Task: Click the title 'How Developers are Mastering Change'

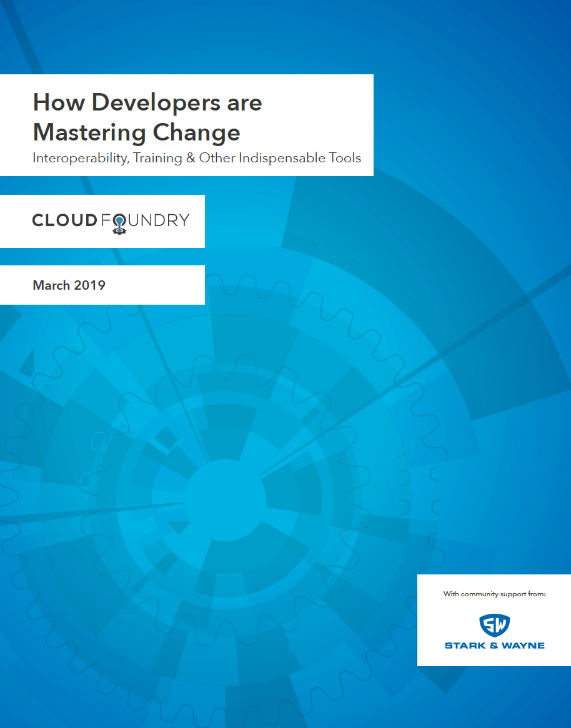Action: tap(147, 117)
